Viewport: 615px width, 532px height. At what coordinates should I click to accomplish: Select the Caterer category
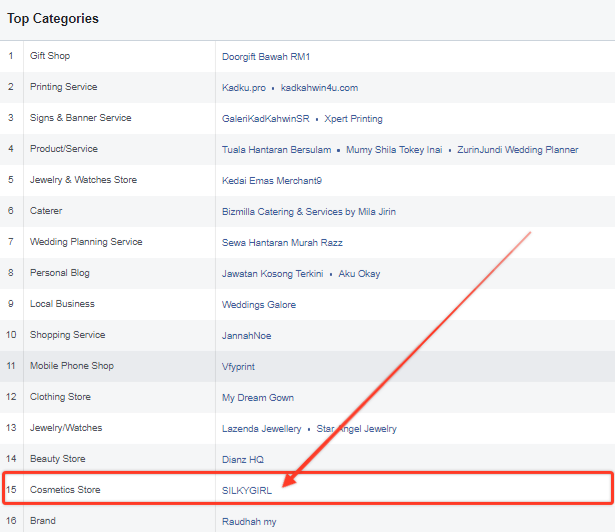pyautogui.click(x=46, y=211)
